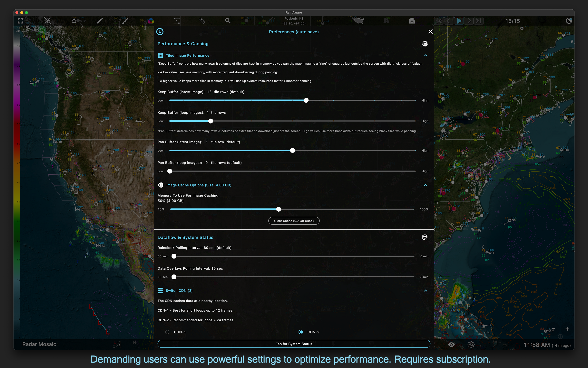Click the Data Overlays Polling Interval slider handle
Image resolution: width=588 pixels, height=368 pixels.
point(174,277)
